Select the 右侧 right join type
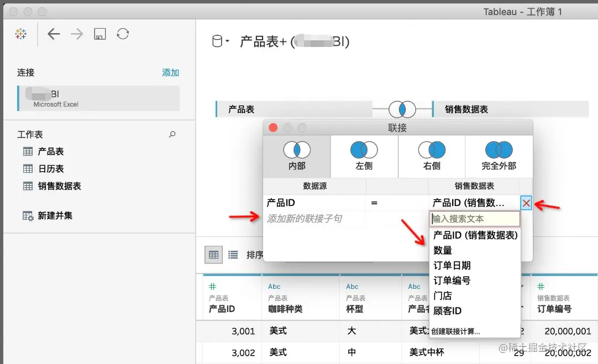This screenshot has height=364, width=598. (x=431, y=156)
